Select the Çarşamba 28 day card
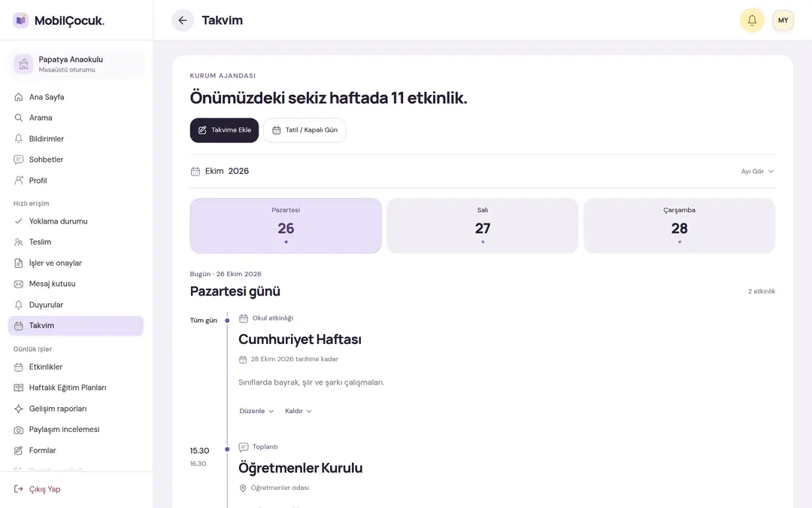This screenshot has height=508, width=812. pyautogui.click(x=680, y=226)
